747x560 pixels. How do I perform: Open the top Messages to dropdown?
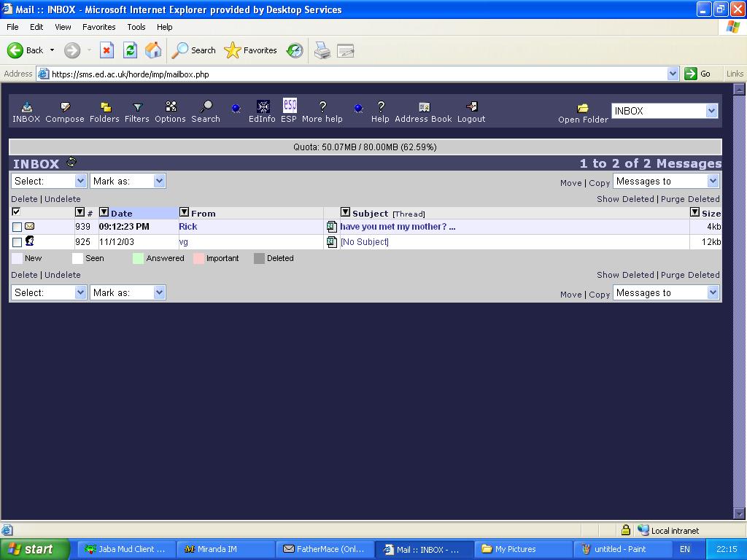tap(665, 181)
